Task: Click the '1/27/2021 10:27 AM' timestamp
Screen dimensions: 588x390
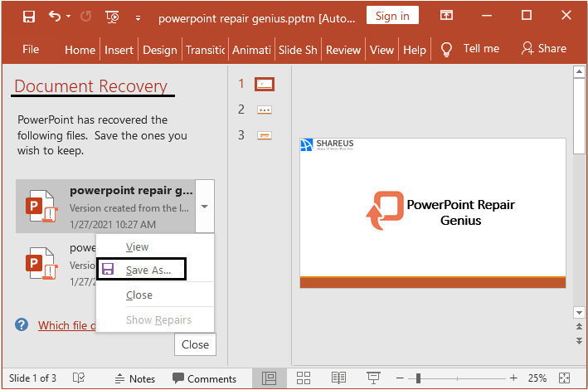Action: pos(113,225)
